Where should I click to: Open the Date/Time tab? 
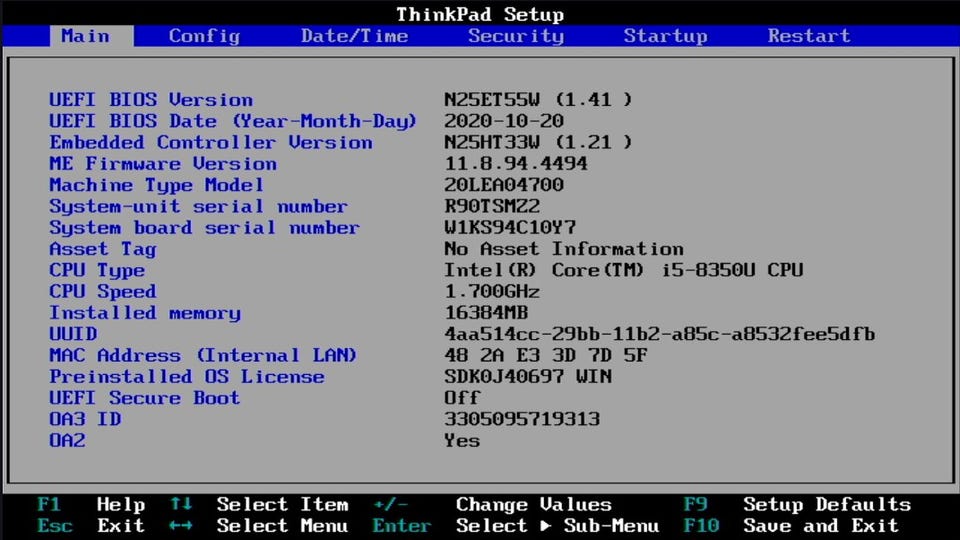(354, 36)
